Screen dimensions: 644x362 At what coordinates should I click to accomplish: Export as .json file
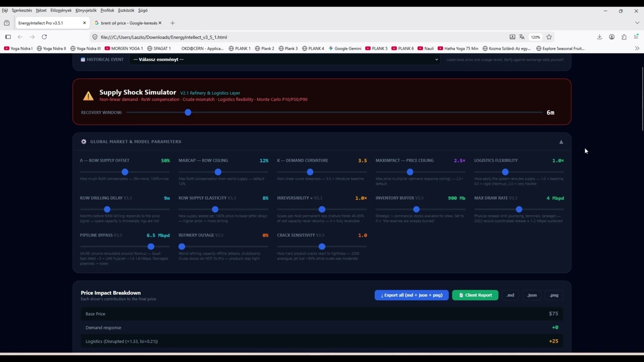532,295
